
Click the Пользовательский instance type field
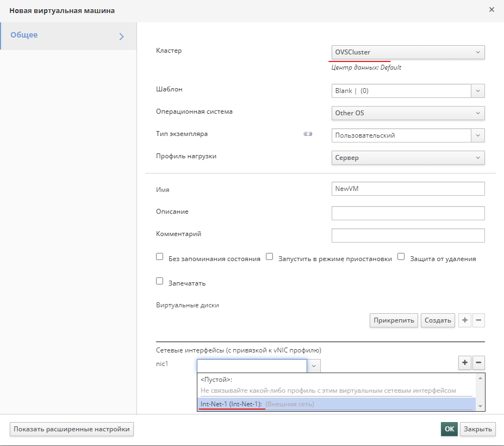pos(401,135)
